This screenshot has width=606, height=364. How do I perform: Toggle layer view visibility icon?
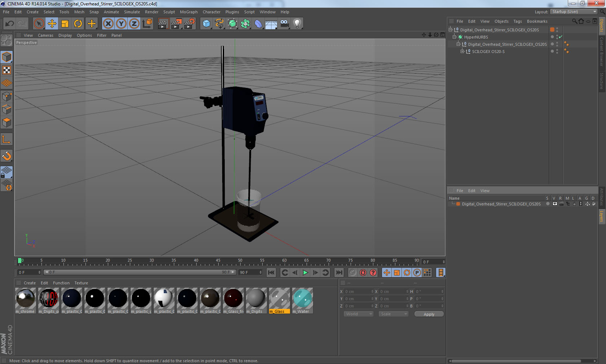pyautogui.click(x=555, y=204)
